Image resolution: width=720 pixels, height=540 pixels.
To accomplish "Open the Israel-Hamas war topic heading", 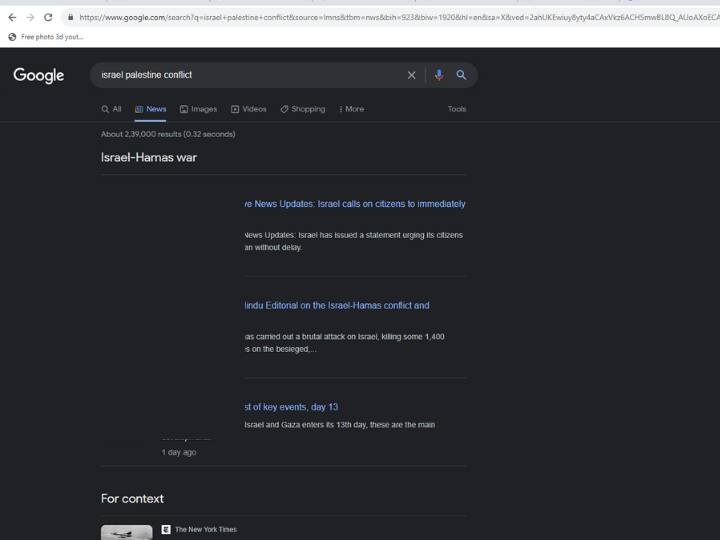I will tap(149, 158).
